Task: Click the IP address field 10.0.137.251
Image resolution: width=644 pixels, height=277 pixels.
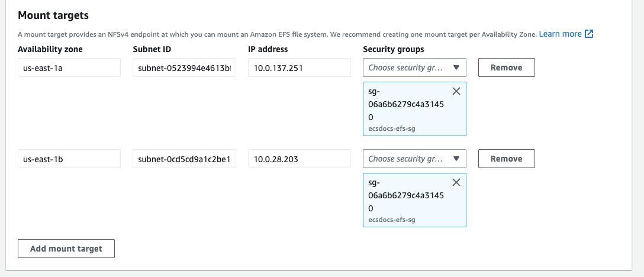Action: click(300, 67)
